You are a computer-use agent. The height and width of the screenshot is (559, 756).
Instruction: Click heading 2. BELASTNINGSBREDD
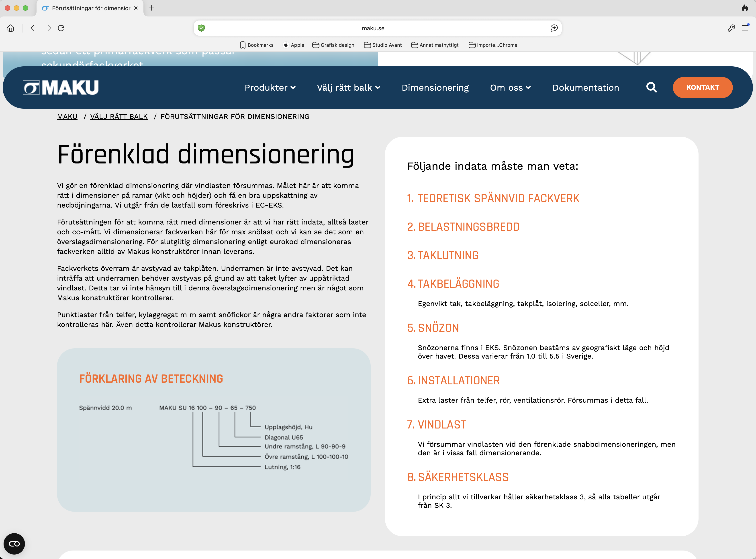[x=463, y=227]
